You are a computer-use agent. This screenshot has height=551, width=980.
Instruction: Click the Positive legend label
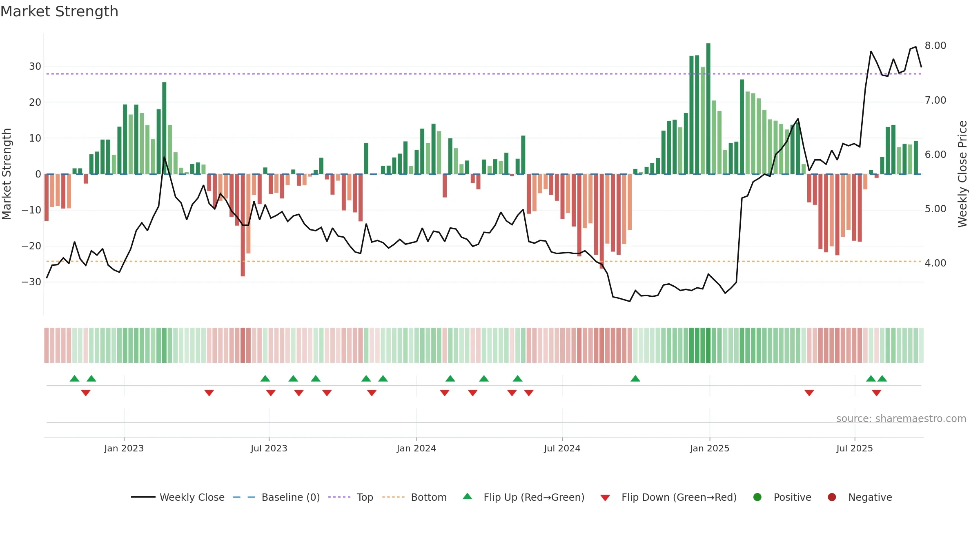tap(793, 497)
